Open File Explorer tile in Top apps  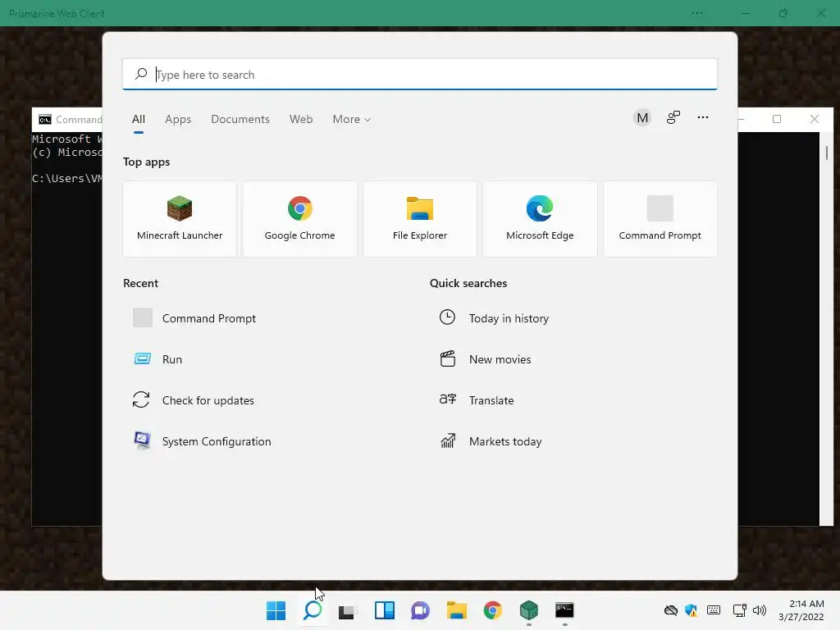(x=419, y=219)
